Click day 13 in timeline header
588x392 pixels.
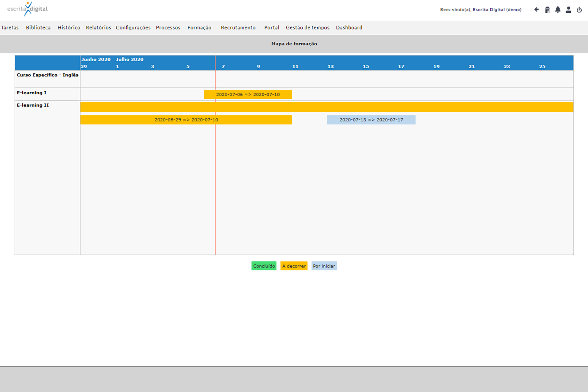click(x=331, y=66)
